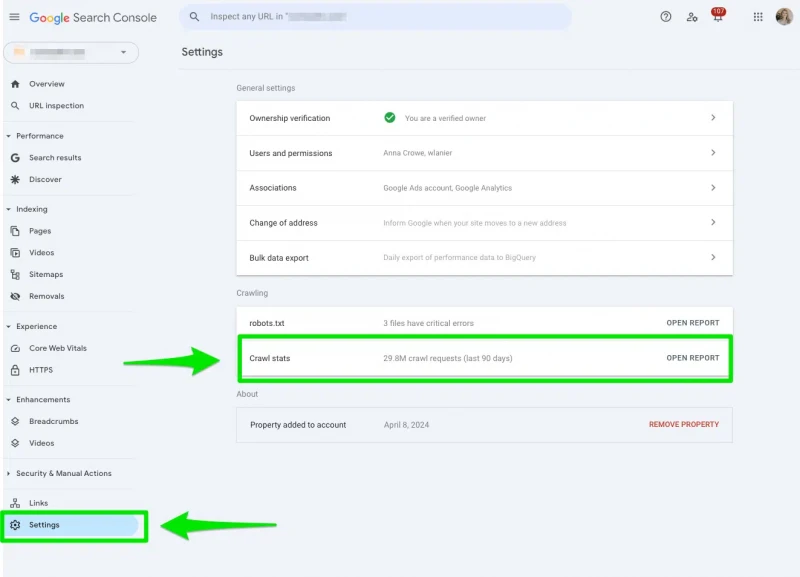Click Change of address label
Image resolution: width=800 pixels, height=577 pixels.
pos(283,223)
